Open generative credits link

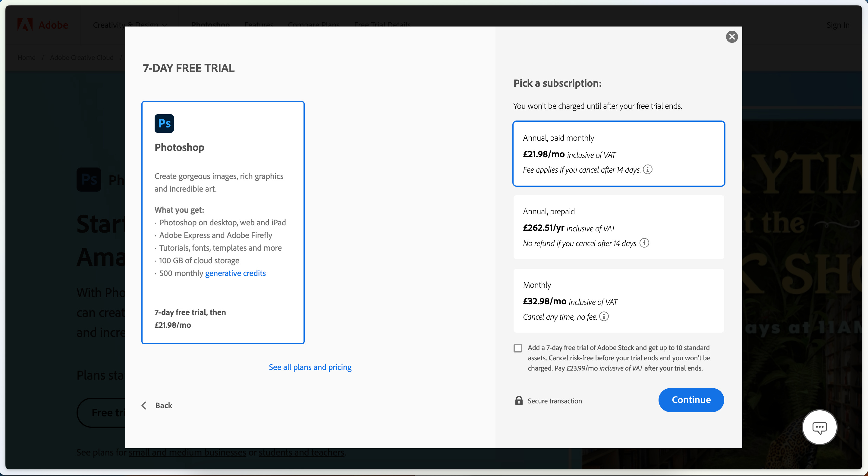235,273
